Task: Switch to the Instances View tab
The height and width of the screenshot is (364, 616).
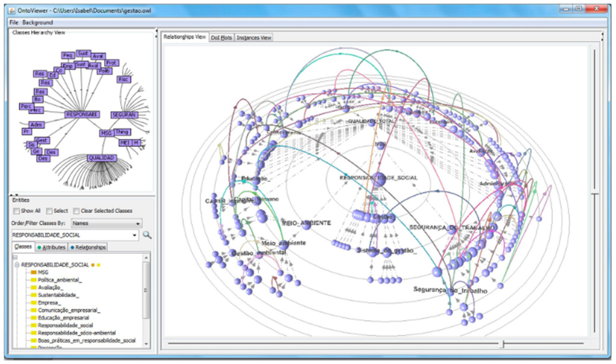Action: [x=254, y=38]
